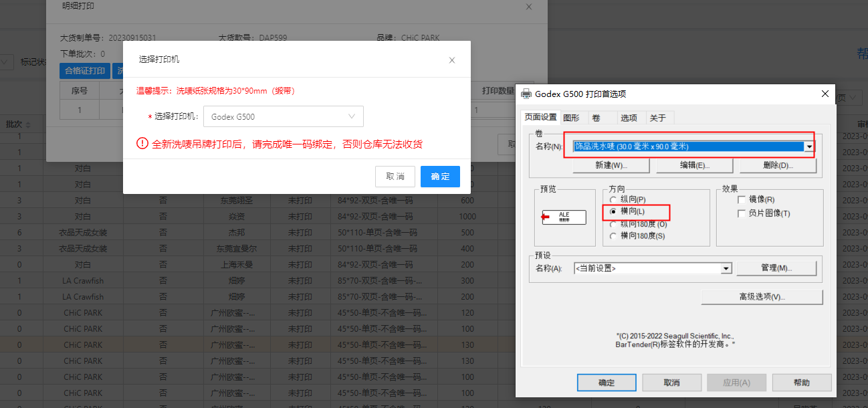868x408 pixels.
Task: Enable the 镜像(R) mirror checkbox
Action: click(741, 200)
